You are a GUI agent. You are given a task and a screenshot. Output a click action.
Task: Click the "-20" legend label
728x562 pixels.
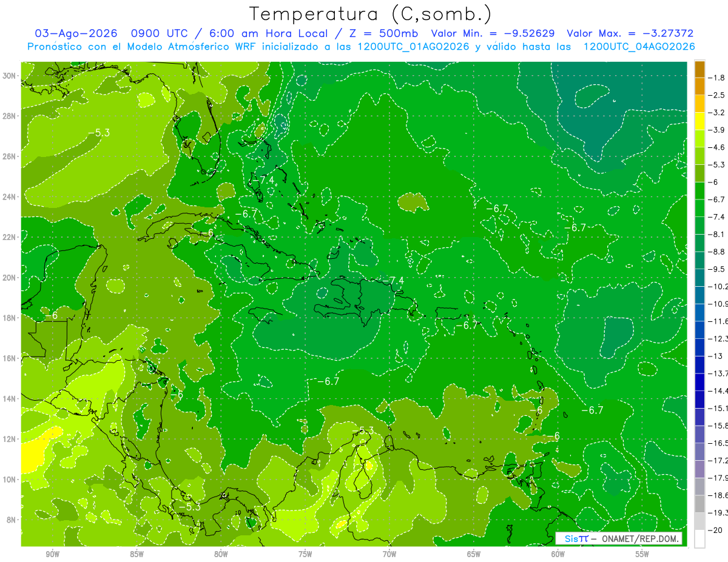[x=715, y=530]
